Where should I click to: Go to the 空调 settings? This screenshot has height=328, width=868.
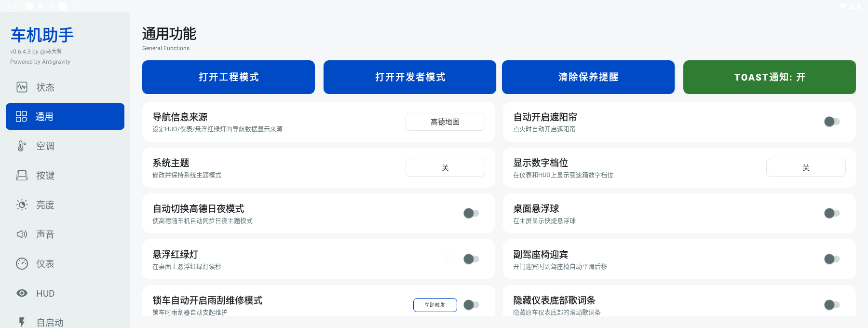tap(65, 146)
